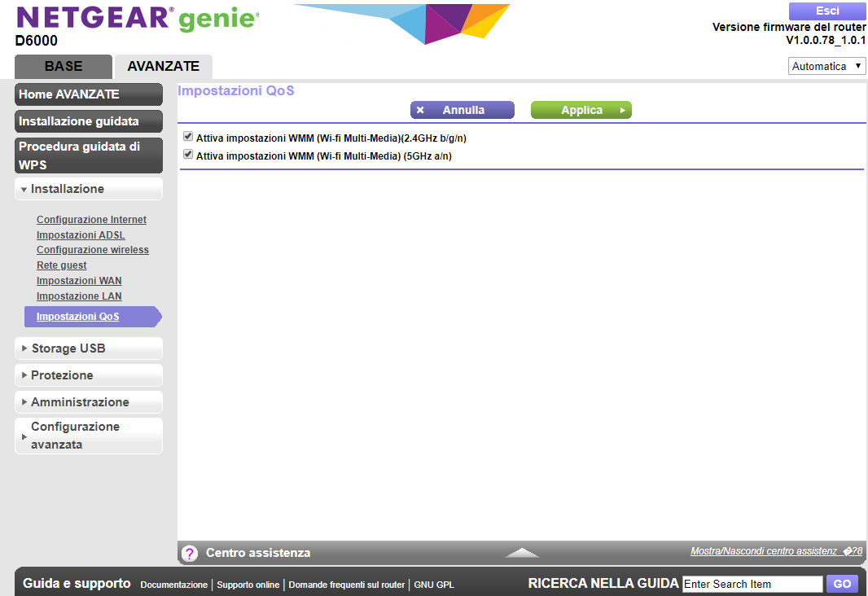Apply QoS settings with the Applica button

(581, 110)
